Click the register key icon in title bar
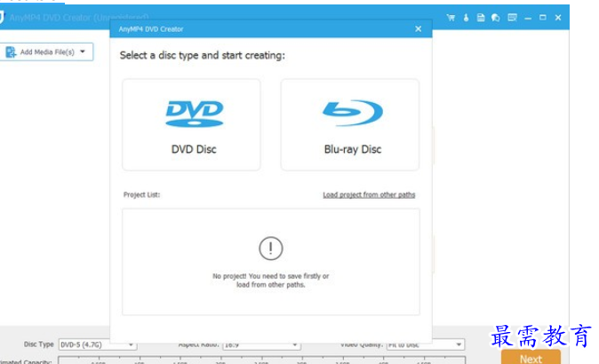Image resolution: width=599 pixels, height=364 pixels. click(466, 18)
